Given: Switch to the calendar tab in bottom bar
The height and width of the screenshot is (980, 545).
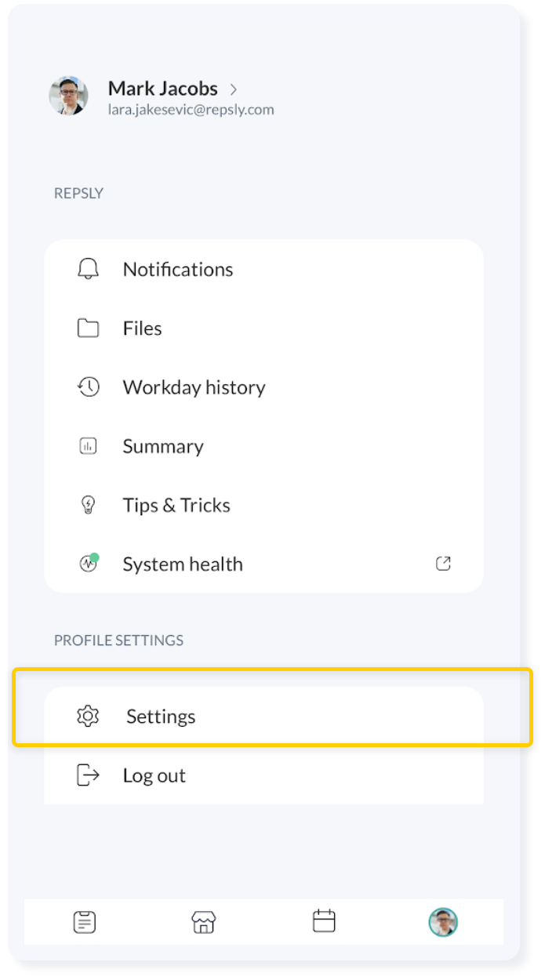Looking at the screenshot, I should click(x=324, y=920).
